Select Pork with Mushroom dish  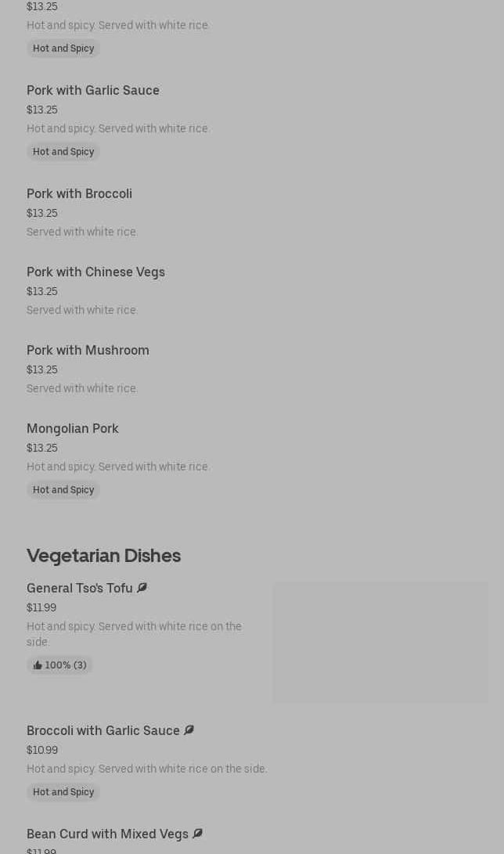88,351
